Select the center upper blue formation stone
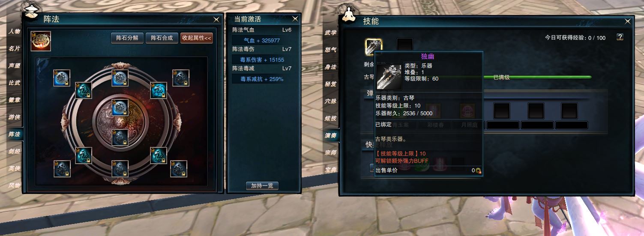644x236 pixels. pyautogui.click(x=120, y=107)
